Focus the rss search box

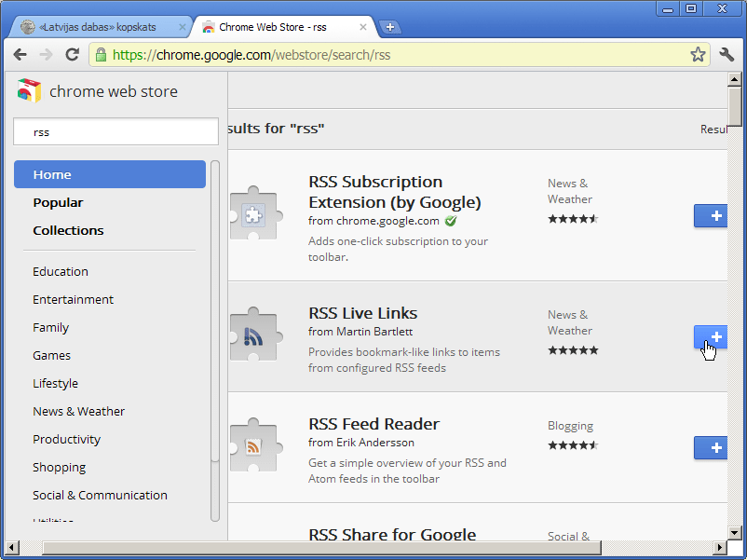[115, 132]
